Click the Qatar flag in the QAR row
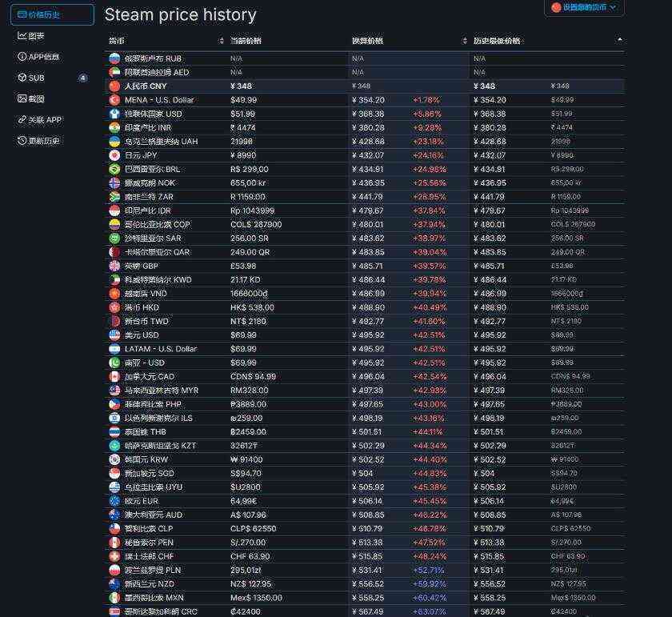 coord(114,252)
